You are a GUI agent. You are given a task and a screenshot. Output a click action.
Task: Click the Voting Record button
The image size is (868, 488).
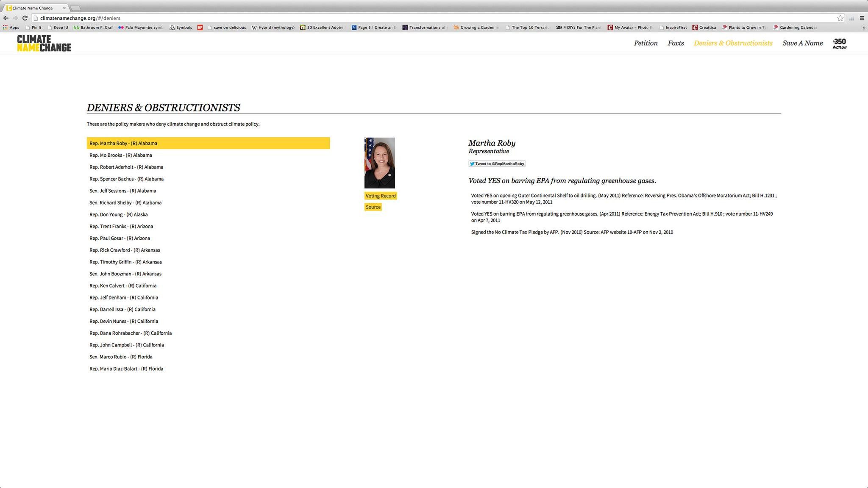381,196
